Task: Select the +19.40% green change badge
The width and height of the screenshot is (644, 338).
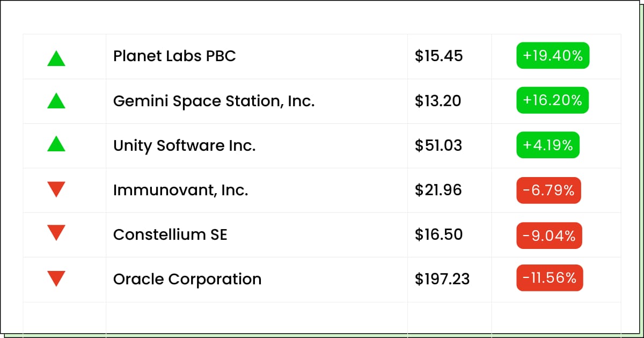Action: click(553, 56)
